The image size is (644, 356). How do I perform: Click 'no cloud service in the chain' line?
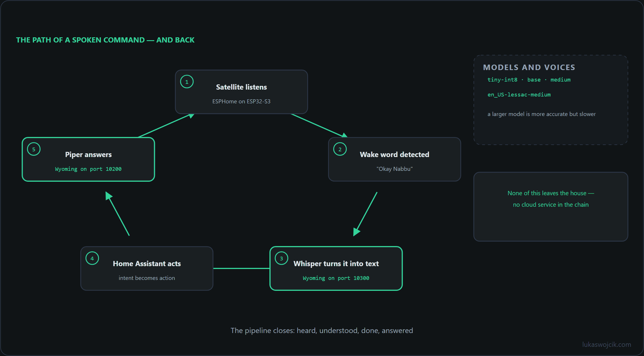point(551,205)
